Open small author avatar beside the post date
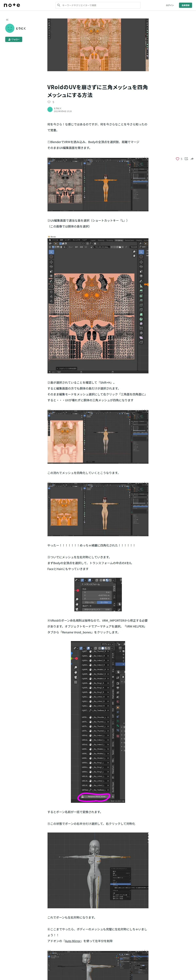 (50, 110)
